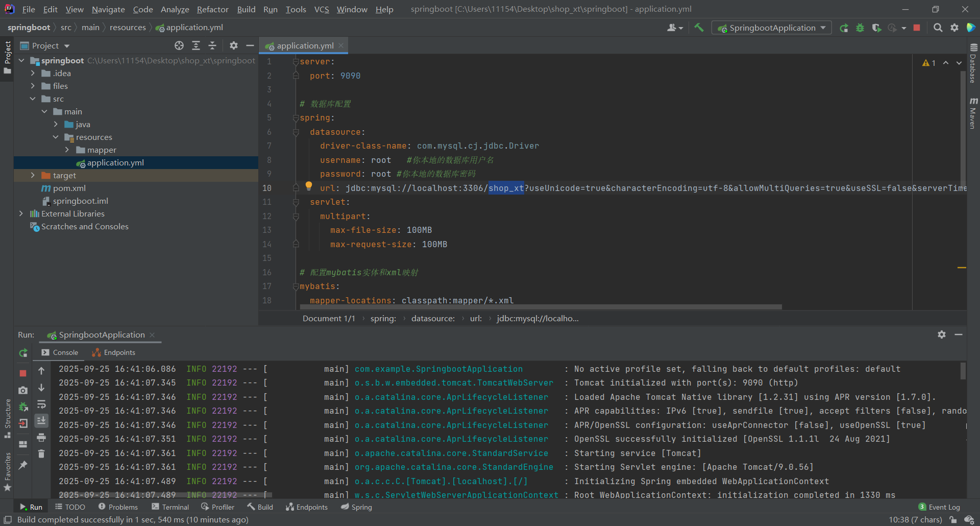Click the resources breadcrumb in the navigation bar

pyautogui.click(x=128, y=28)
